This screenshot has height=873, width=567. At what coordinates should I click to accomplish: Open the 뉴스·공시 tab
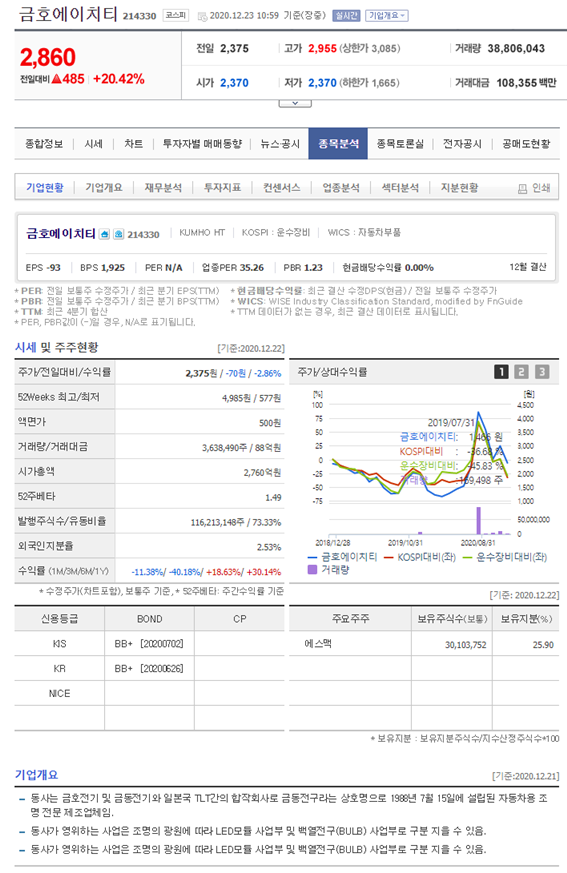[x=280, y=144]
